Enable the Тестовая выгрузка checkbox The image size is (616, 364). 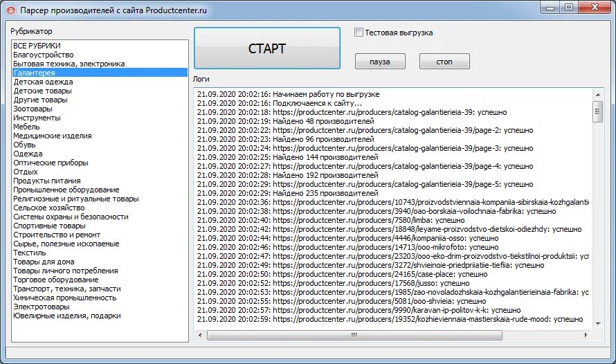[x=359, y=33]
